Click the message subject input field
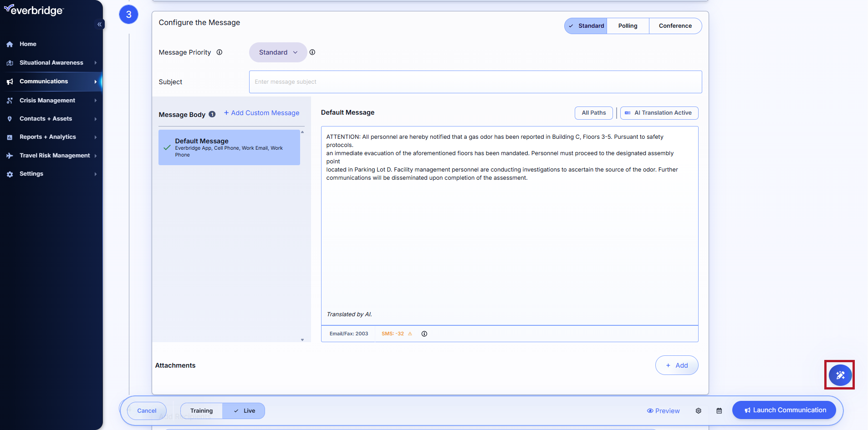The height and width of the screenshot is (430, 868). tap(475, 82)
